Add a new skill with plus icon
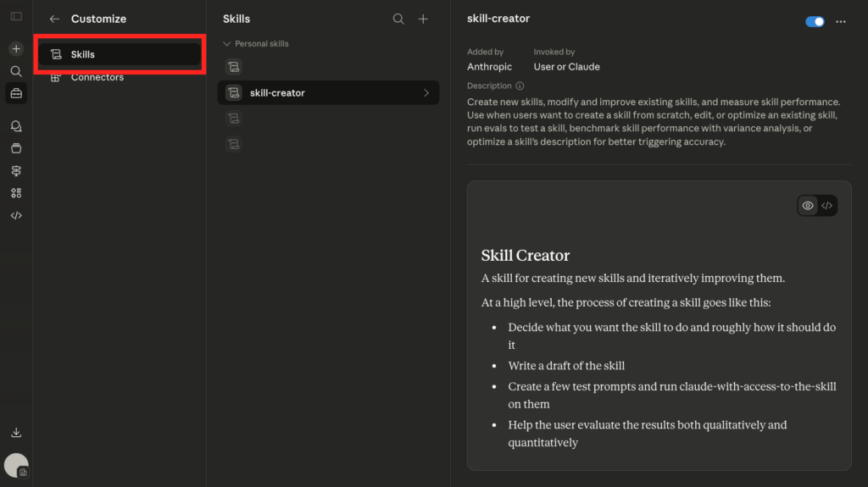The height and width of the screenshot is (487, 868). pos(423,19)
